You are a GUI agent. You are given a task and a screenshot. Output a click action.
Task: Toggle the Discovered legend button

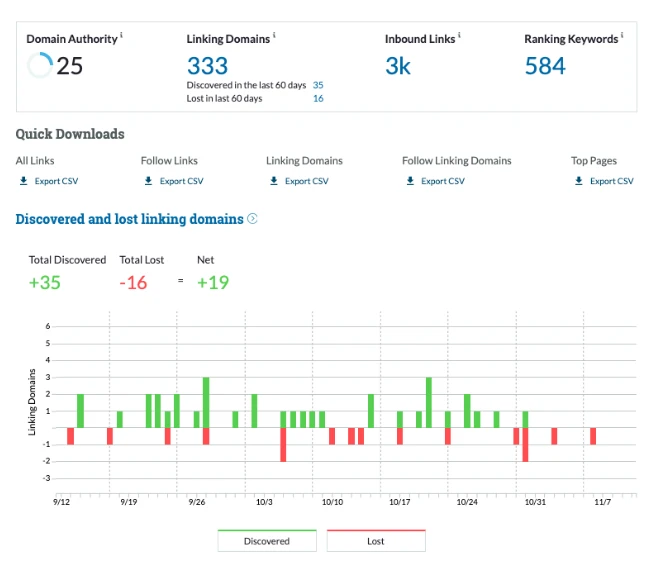click(267, 541)
